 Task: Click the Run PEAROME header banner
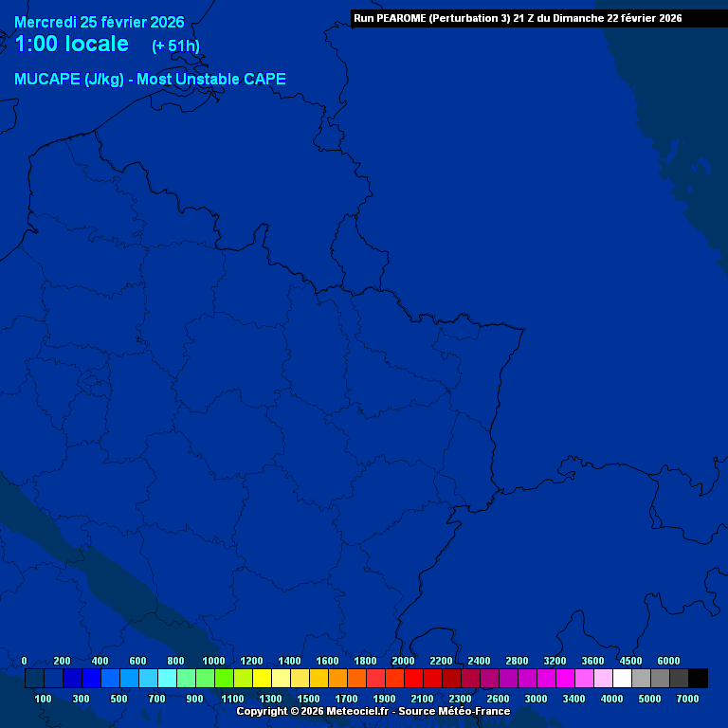point(517,18)
